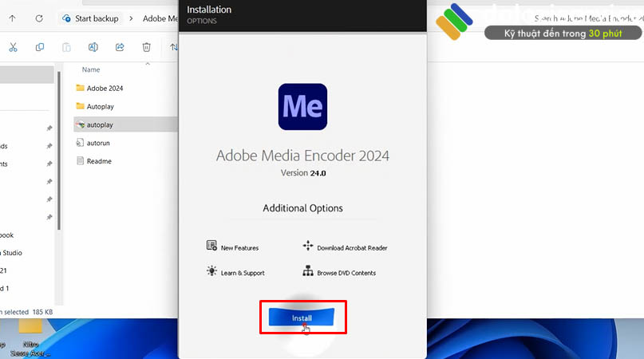The width and height of the screenshot is (644, 359).
Task: Open the New Features icon
Action: [x=211, y=246]
